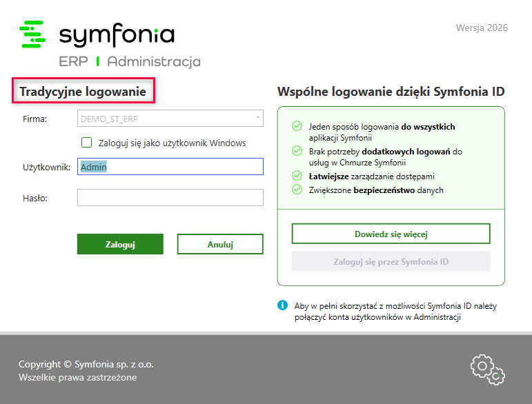Click 'Zaloguj się przez Symfonia ID' button

point(391,262)
